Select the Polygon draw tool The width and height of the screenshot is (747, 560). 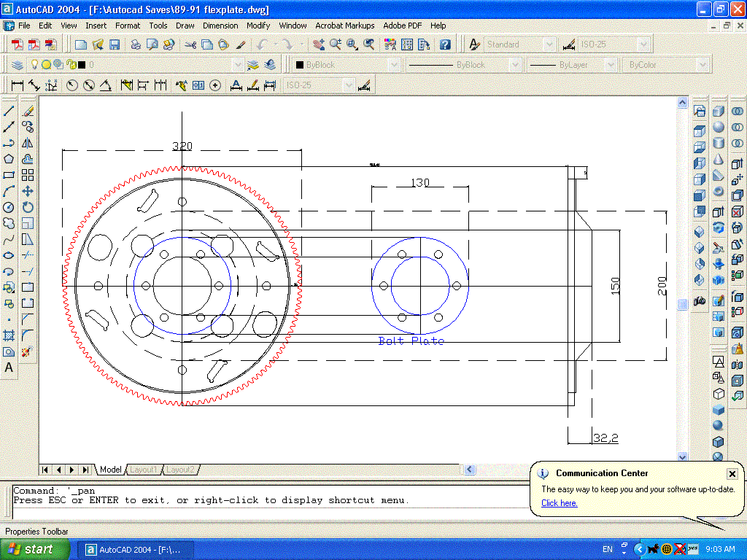[x=9, y=159]
